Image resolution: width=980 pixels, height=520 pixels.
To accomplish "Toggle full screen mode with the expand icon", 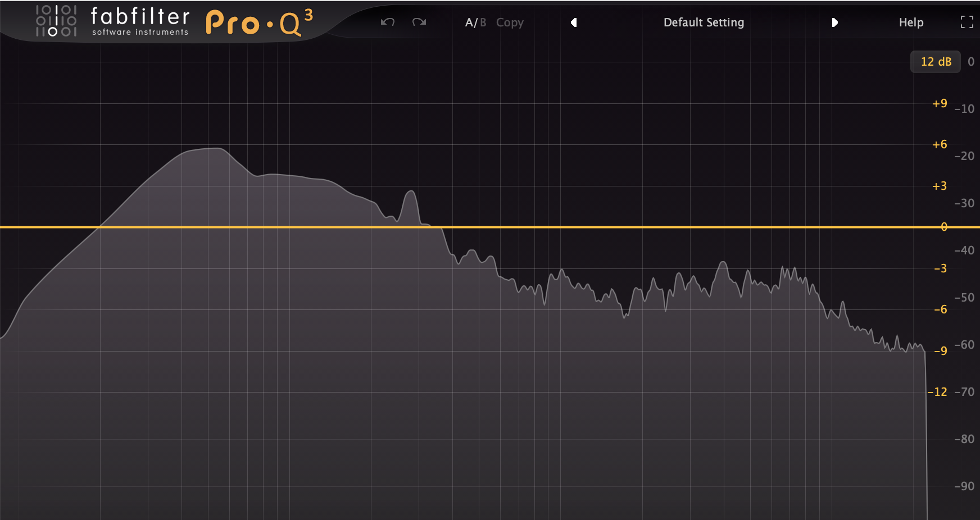I will (x=968, y=22).
